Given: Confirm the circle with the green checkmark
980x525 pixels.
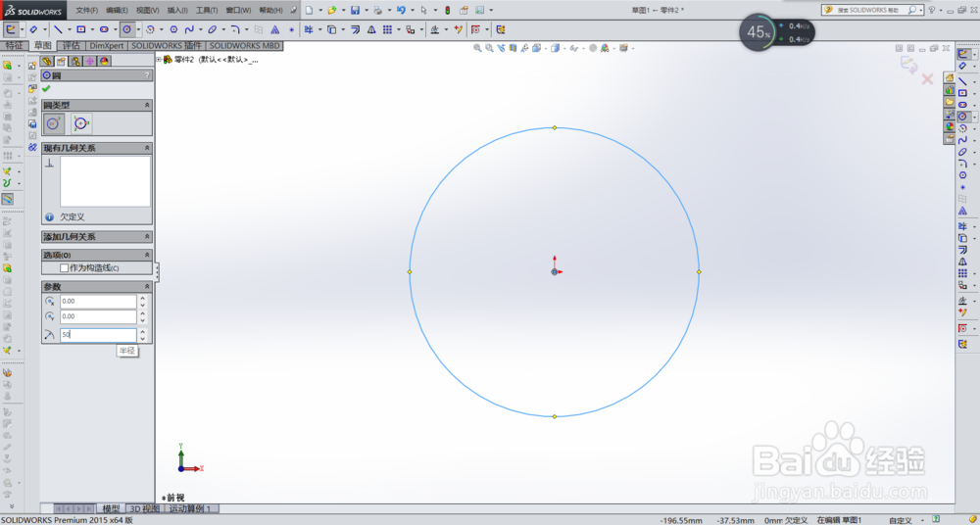Looking at the screenshot, I should coord(46,89).
